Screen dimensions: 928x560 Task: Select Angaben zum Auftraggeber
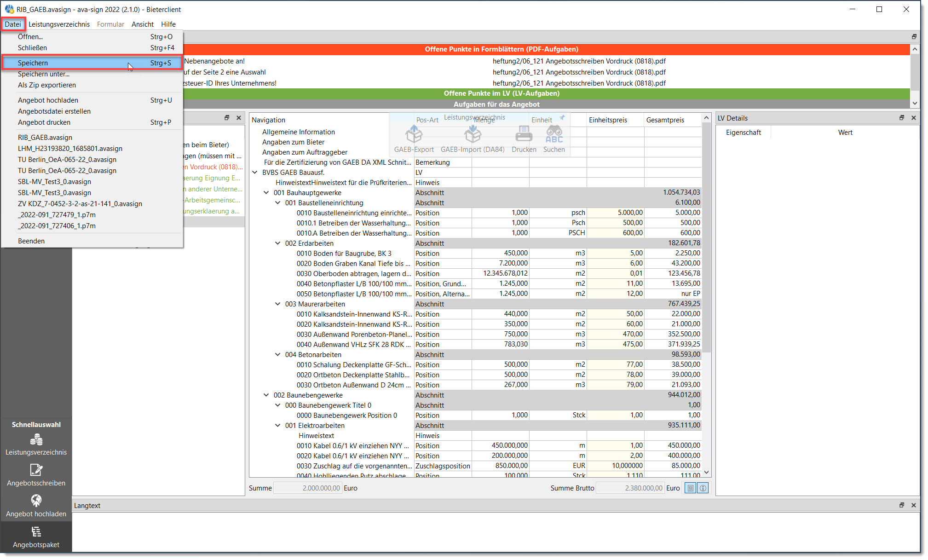[305, 152]
